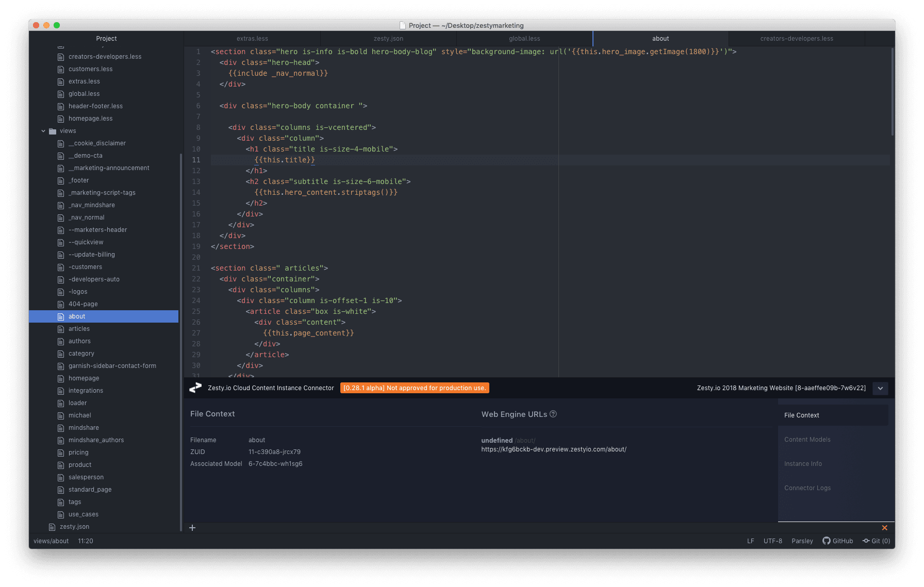Select the homepage view file
Image resolution: width=924 pixels, height=587 pixels.
pyautogui.click(x=84, y=378)
